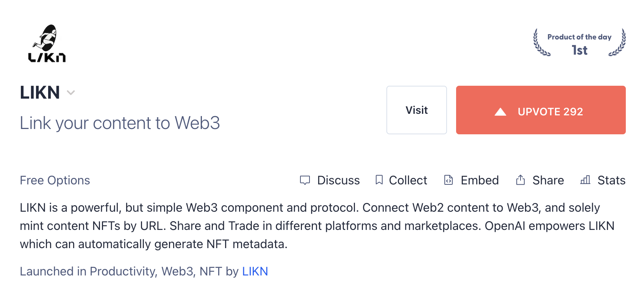Expand the chevron next to LIKN title
This screenshot has width=644, height=302.
(x=71, y=93)
